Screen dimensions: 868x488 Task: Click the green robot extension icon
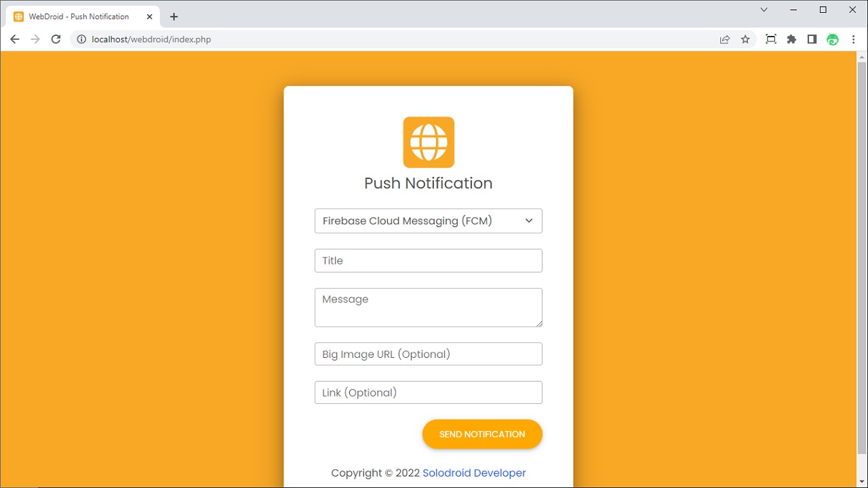(x=832, y=39)
